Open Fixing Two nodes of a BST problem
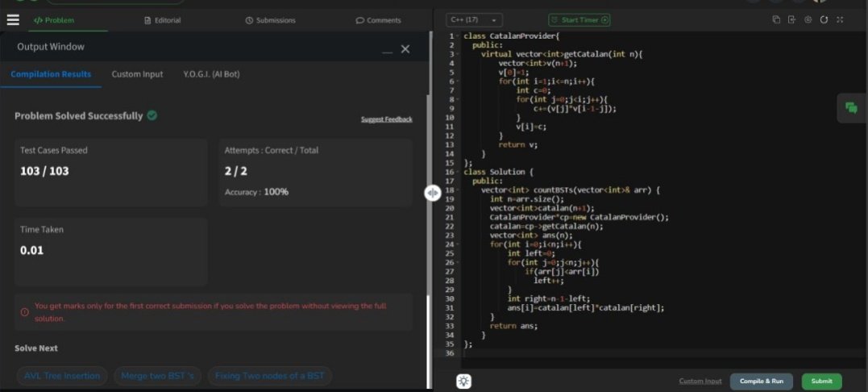 [270, 376]
